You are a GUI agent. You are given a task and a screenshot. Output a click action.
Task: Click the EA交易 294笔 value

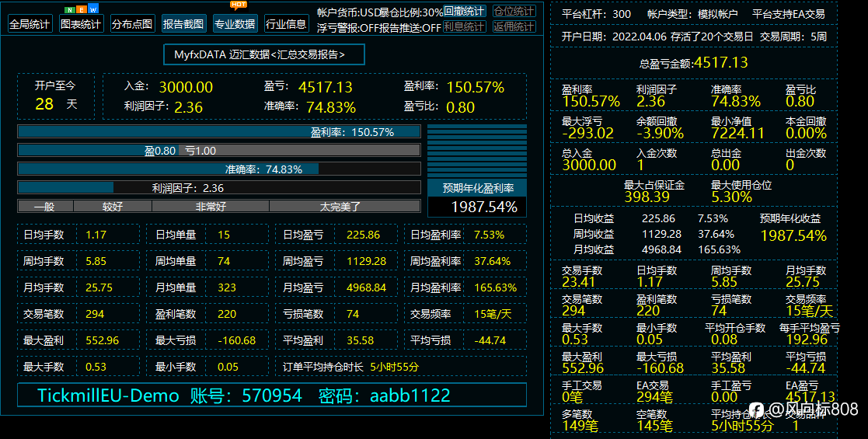coord(654,396)
